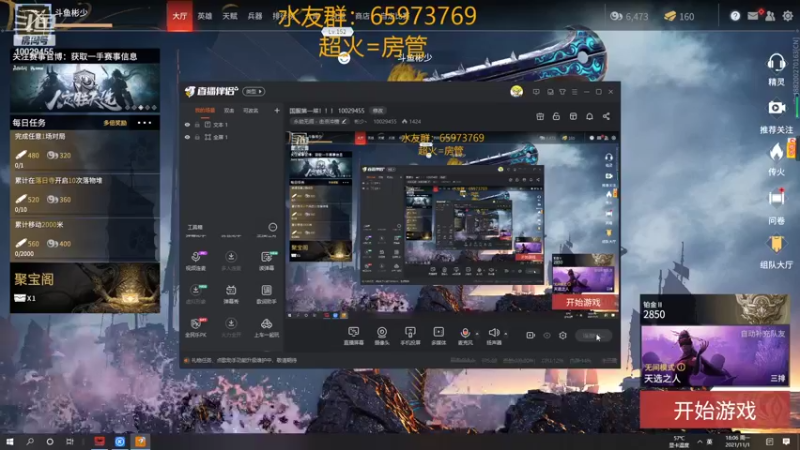The image size is (800, 450).
Task: Open 上车一起玩 tool in the toolbox
Action: [266, 328]
